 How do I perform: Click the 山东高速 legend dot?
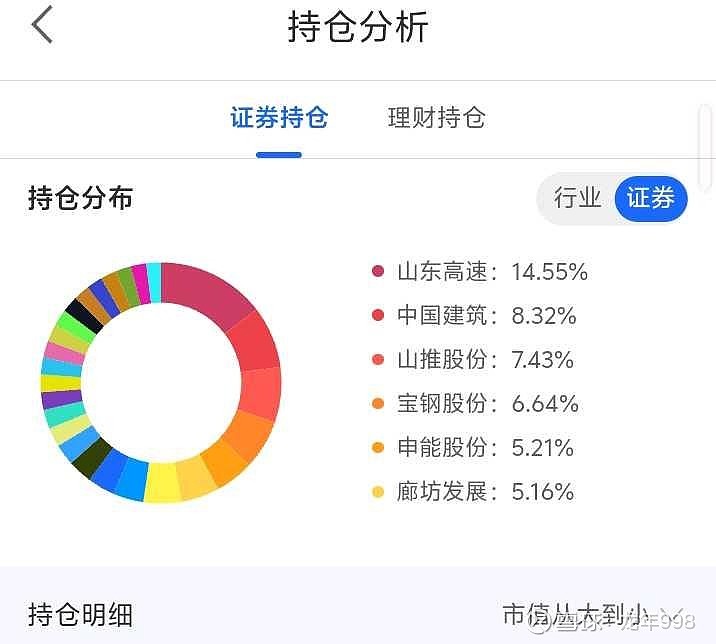[x=378, y=272]
